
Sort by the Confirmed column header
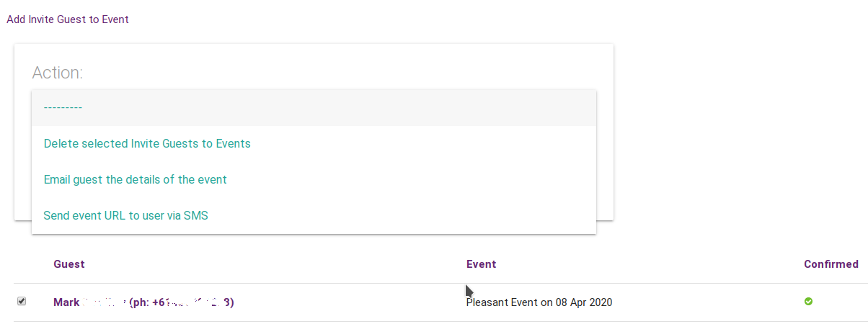(831, 264)
